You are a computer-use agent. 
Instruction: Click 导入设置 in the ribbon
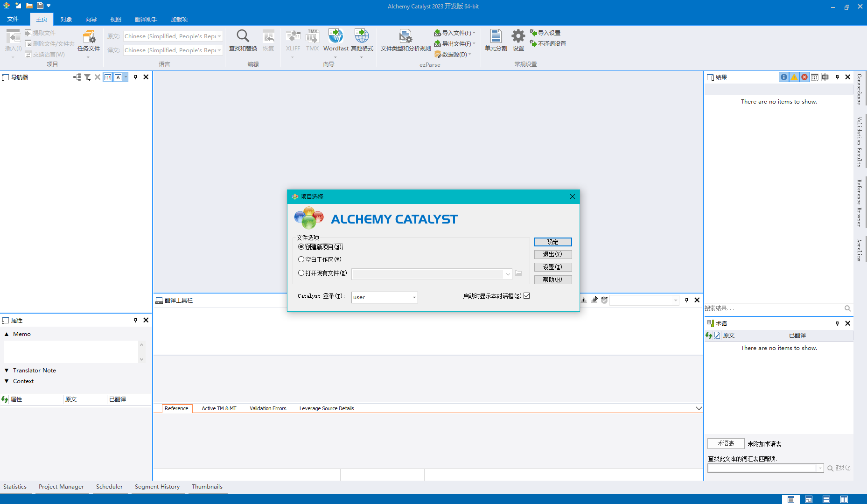(x=545, y=33)
